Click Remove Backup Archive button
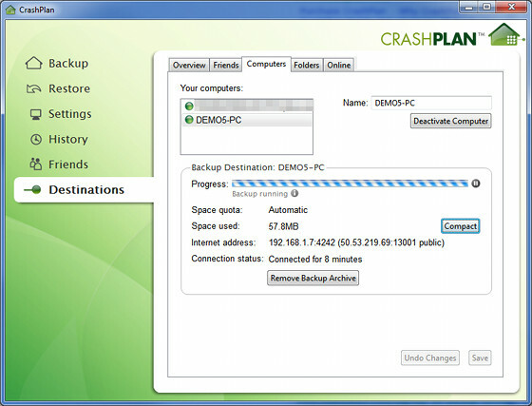This screenshot has height=406, width=532. tap(313, 278)
